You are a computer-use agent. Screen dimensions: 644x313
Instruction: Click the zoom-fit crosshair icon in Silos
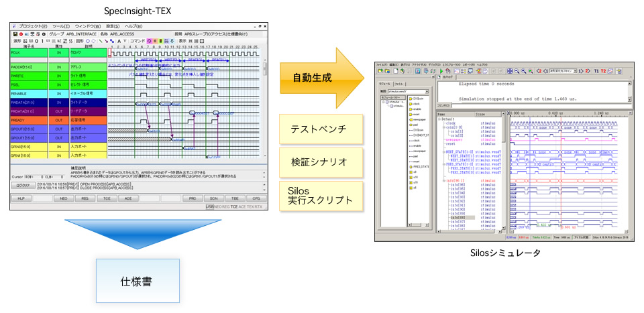pos(510,71)
